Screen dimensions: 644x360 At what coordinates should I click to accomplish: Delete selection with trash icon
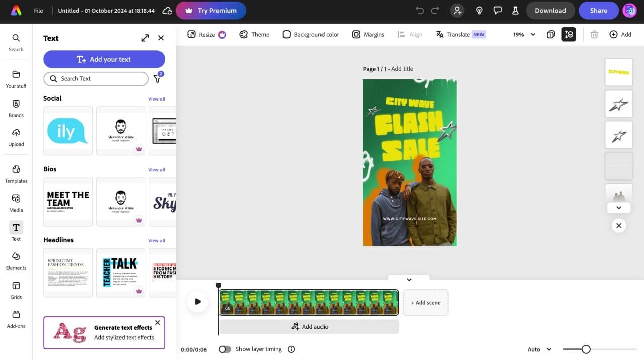(594, 34)
